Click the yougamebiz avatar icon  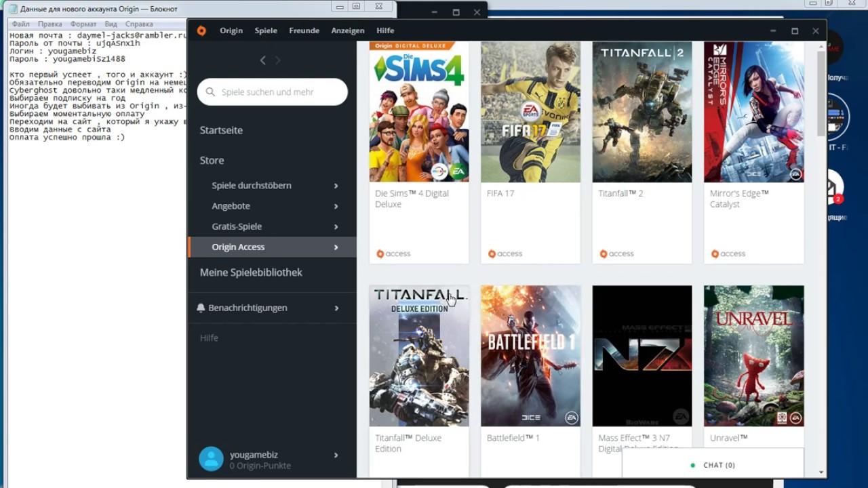click(x=211, y=459)
